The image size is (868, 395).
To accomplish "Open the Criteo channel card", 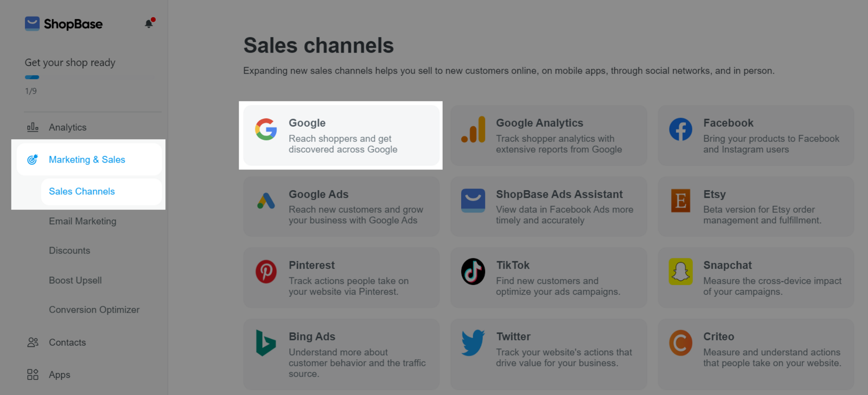I will point(756,354).
